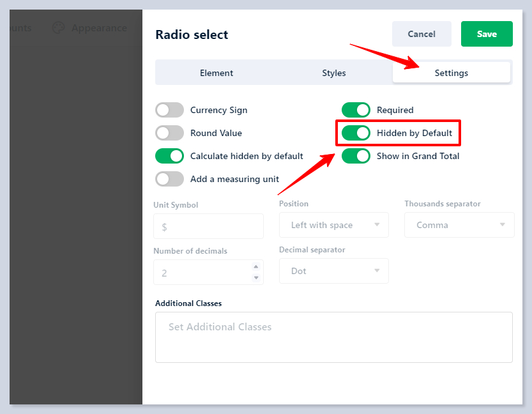The image size is (532, 414).
Task: Select the Settings tab
Action: pyautogui.click(x=452, y=73)
